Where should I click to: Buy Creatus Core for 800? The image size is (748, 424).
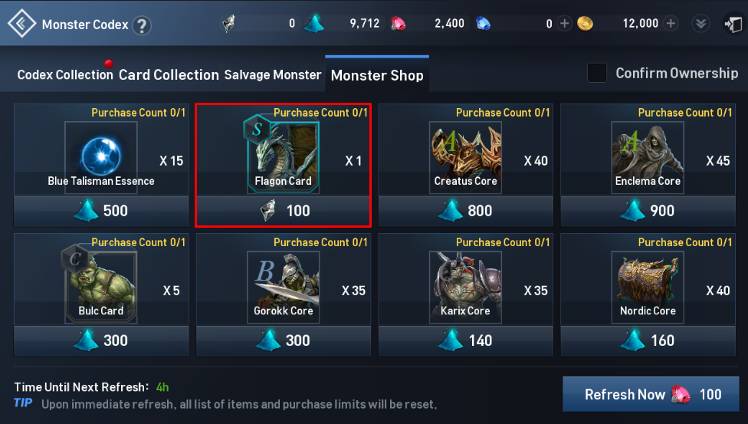point(466,211)
